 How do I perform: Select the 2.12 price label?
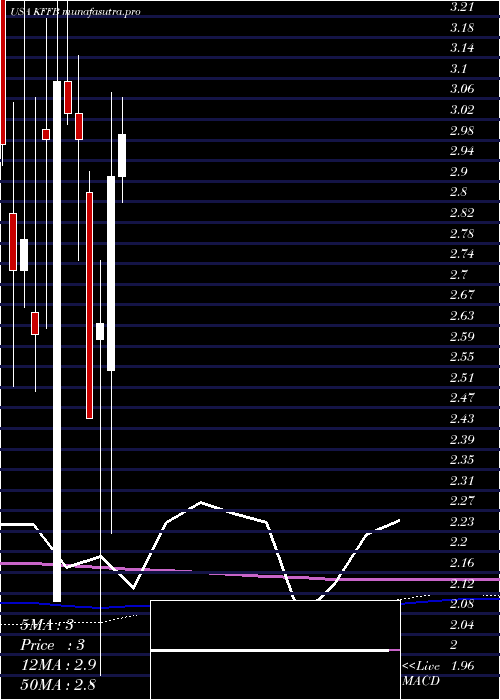[462, 583]
